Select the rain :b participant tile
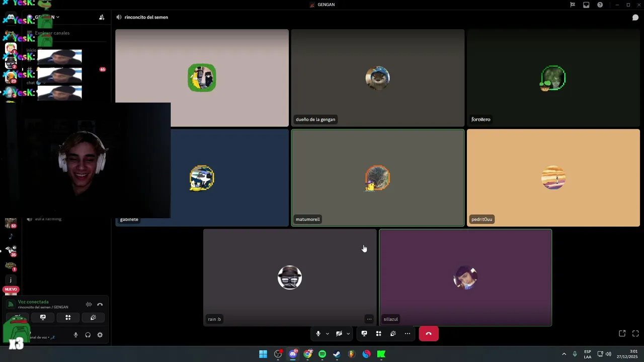 pos(290,278)
